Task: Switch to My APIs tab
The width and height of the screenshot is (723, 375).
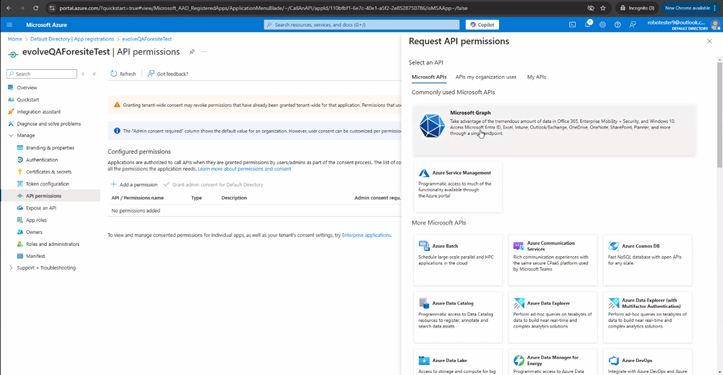Action: coord(536,77)
